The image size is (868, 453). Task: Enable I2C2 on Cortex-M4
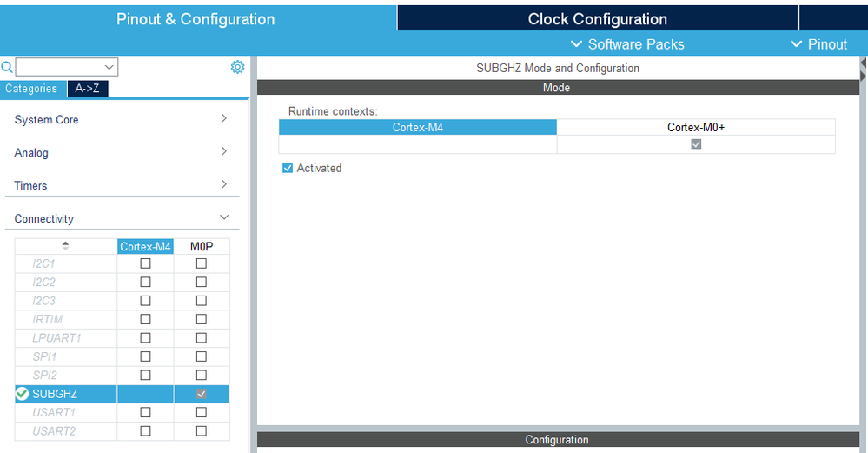pyautogui.click(x=145, y=282)
